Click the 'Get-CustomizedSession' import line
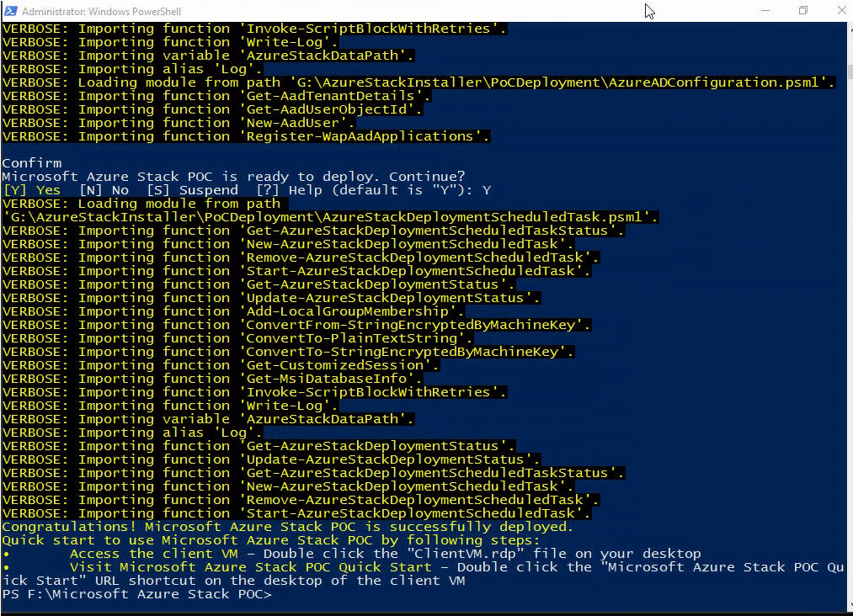853x616 pixels. (221, 365)
